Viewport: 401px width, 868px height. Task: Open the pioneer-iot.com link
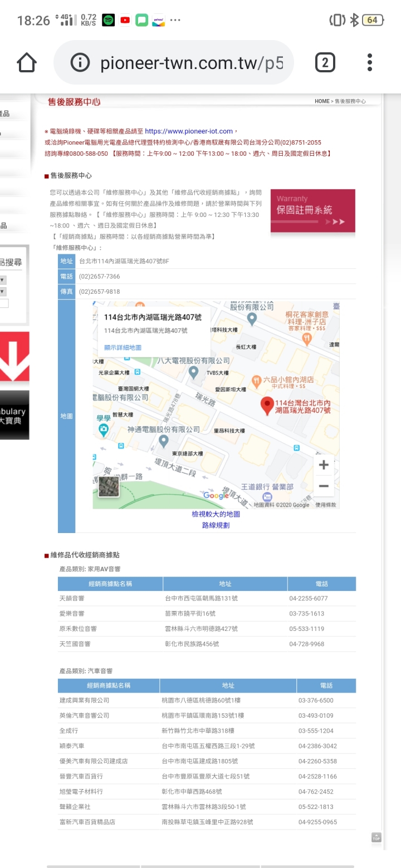point(189,131)
